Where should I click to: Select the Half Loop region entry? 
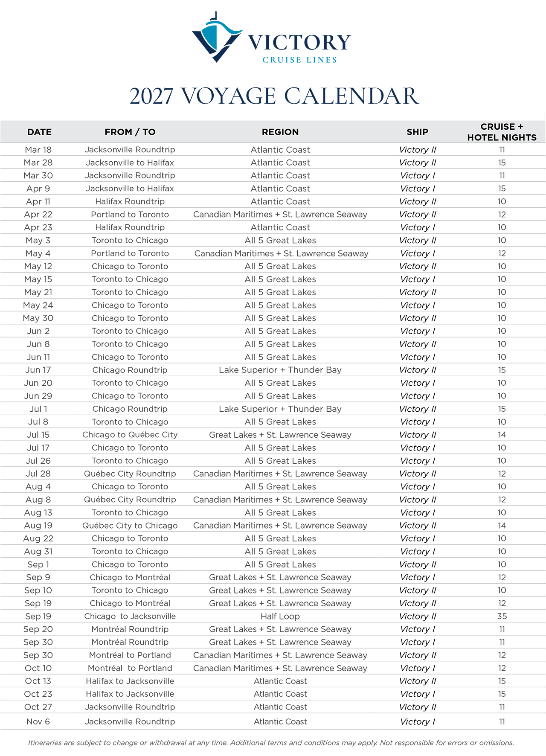[x=280, y=616]
